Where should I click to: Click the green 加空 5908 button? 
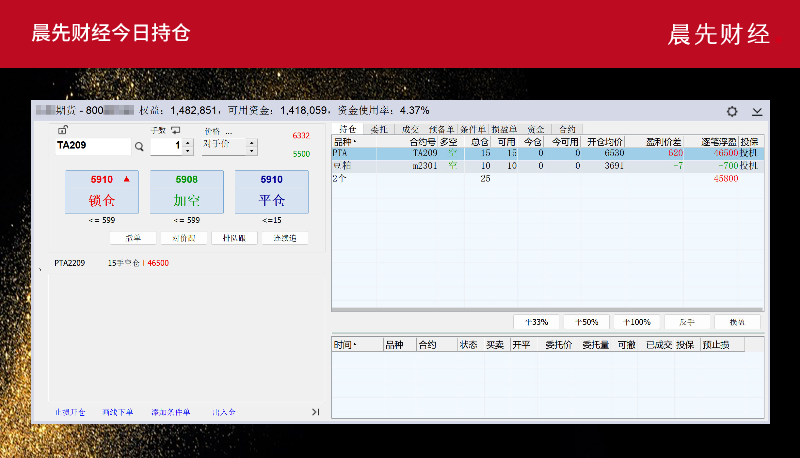pos(186,191)
